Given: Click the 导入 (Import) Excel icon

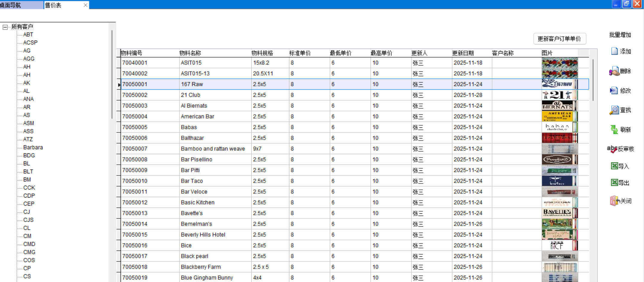Looking at the screenshot, I should (614, 166).
